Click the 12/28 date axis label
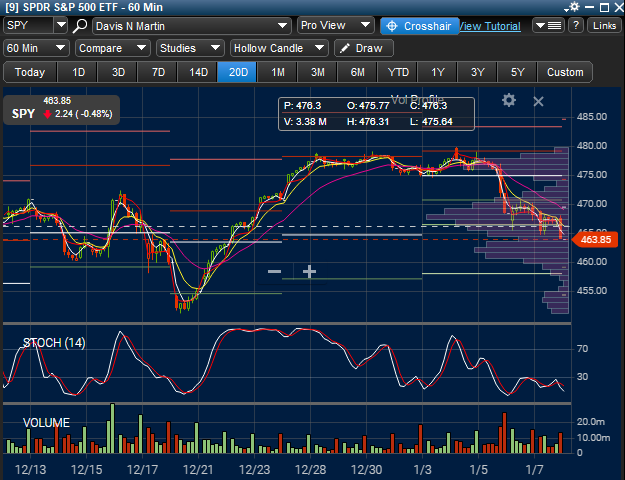This screenshot has height=480, width=625. (311, 470)
